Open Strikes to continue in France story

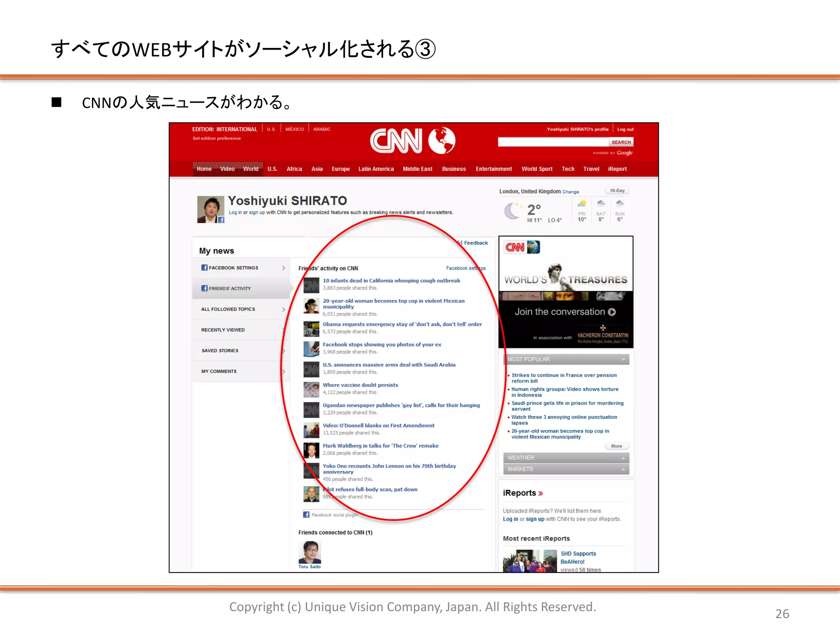pos(564,378)
